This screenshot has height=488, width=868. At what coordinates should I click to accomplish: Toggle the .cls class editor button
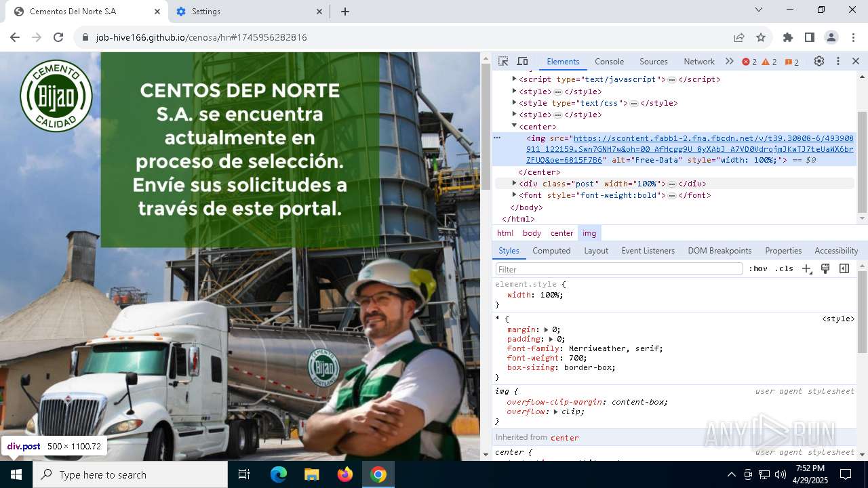784,269
